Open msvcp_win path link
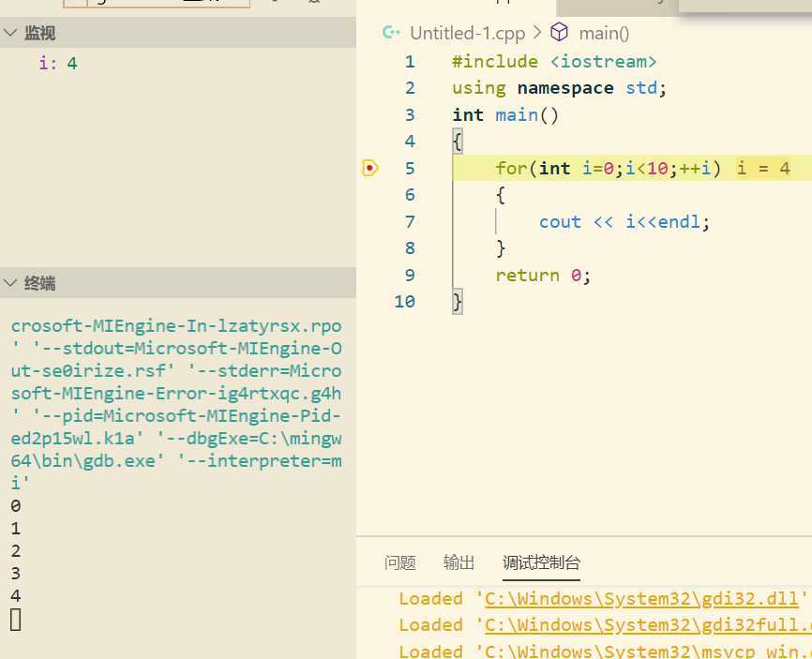This screenshot has width=812, height=659. click(648, 651)
